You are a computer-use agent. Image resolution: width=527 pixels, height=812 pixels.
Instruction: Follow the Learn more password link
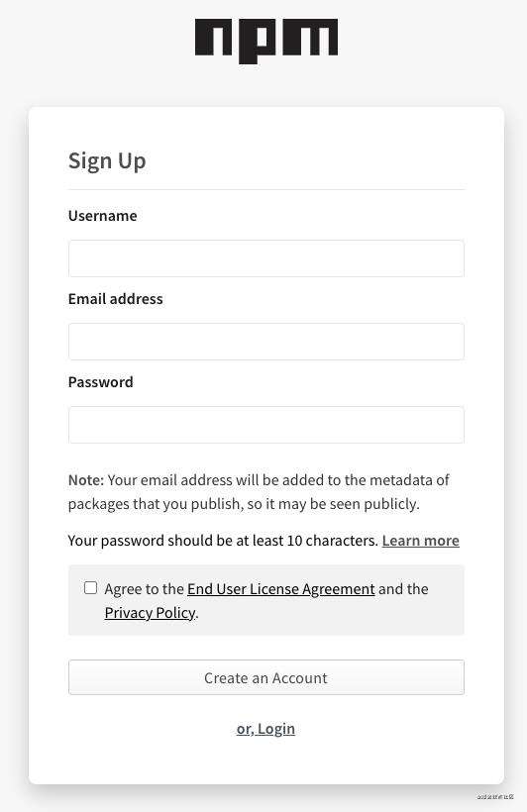coord(421,541)
